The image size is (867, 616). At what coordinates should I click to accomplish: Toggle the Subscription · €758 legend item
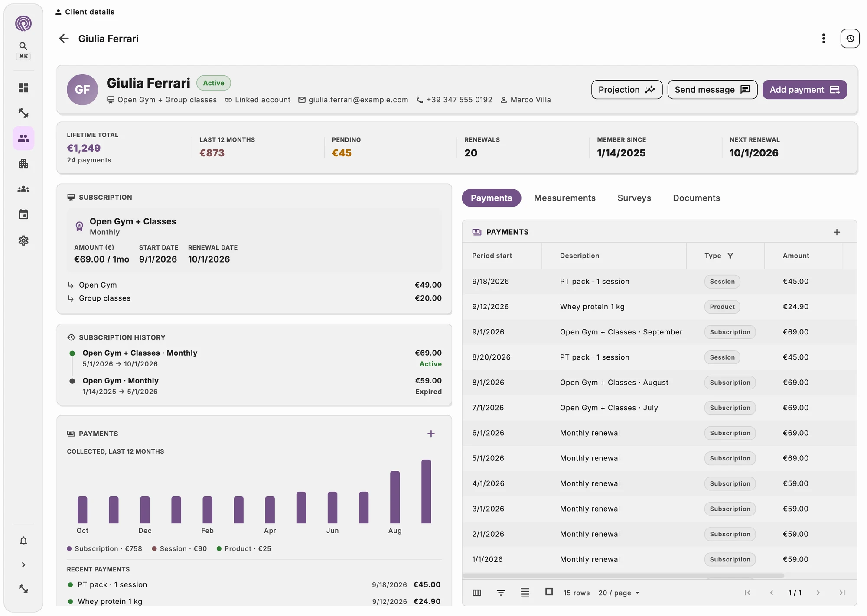[104, 548]
